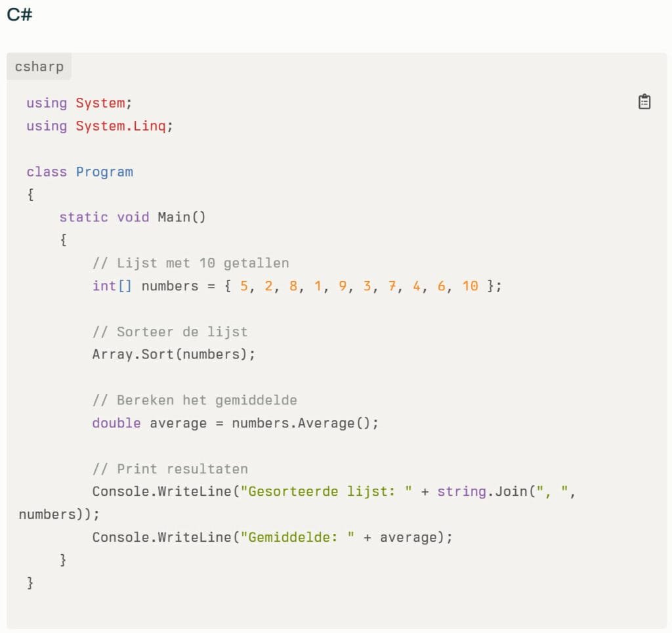Click 'System.Linq' in the second using statement
Screen dimensions: 672x633
coord(121,126)
